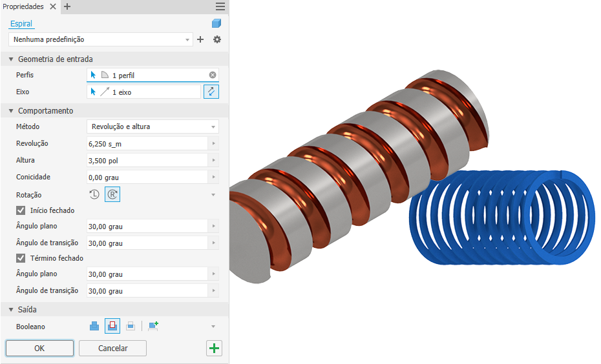Click the Revolução value field
This screenshot has width=601, height=364.
click(x=147, y=143)
